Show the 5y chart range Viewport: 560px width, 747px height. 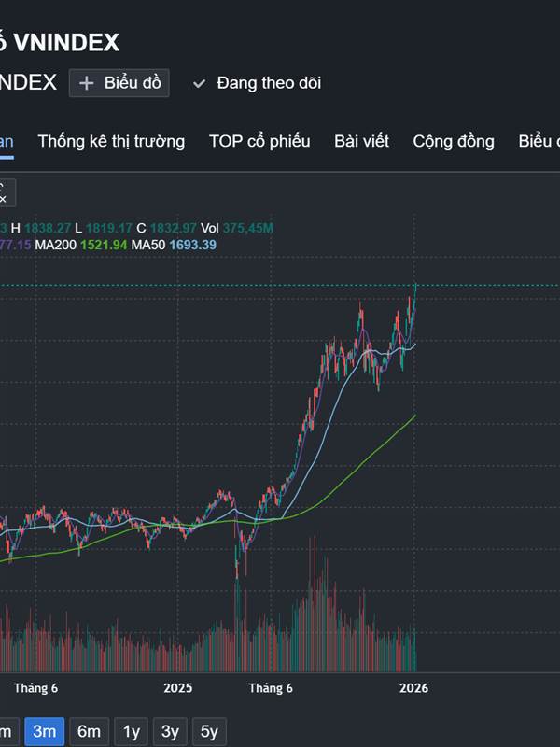209,731
